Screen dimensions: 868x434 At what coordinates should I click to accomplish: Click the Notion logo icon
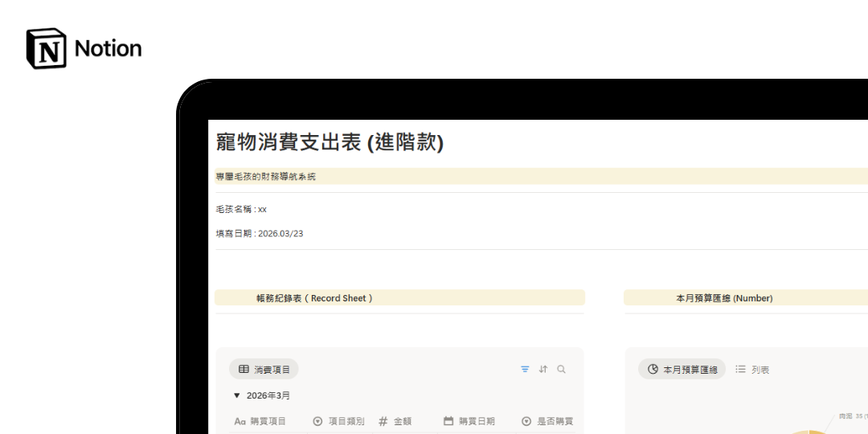pos(46,48)
